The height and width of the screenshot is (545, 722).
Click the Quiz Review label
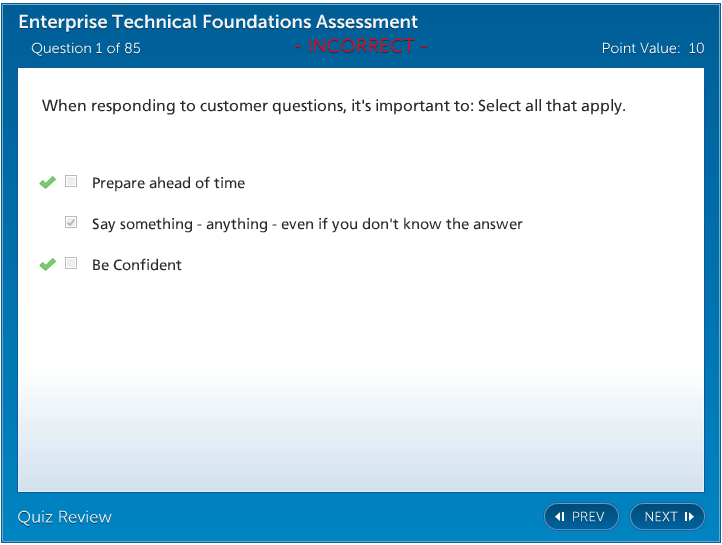(65, 517)
